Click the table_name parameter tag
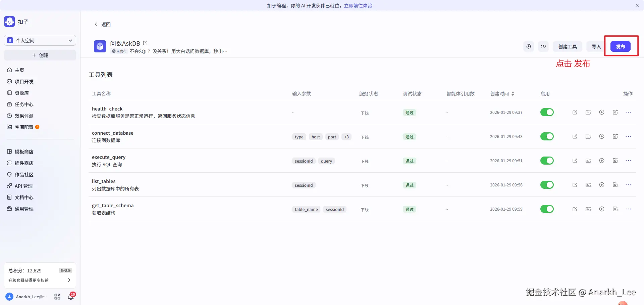Screen dimensions: 644x305 click(306, 209)
